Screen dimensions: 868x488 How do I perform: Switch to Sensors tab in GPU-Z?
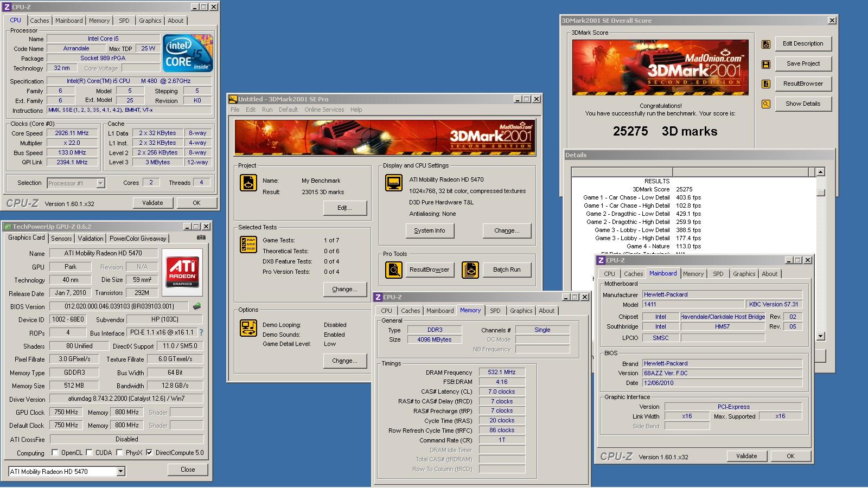pyautogui.click(x=61, y=239)
